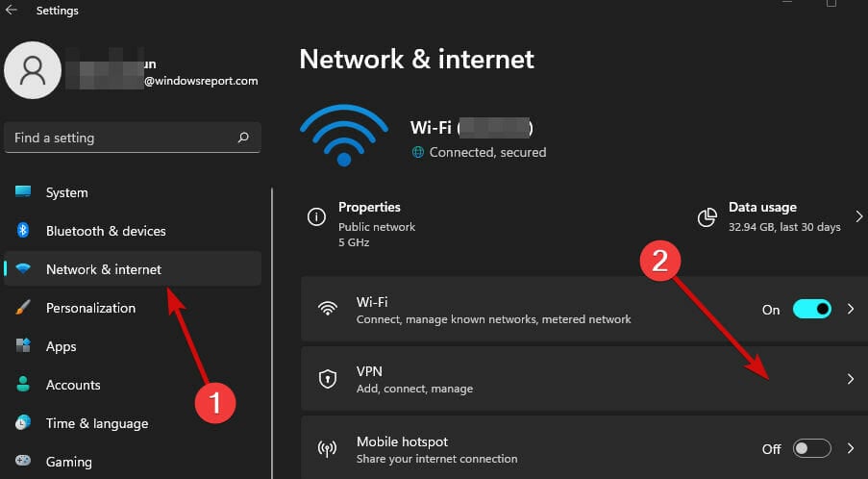Open Data usage via its chevron
This screenshot has height=479, width=868.
pos(859,216)
